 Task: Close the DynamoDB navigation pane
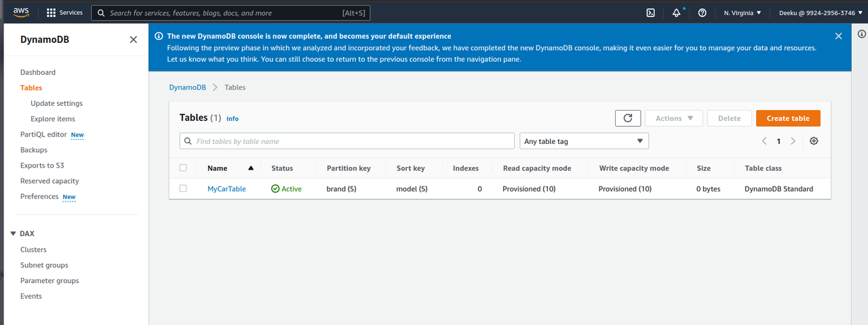click(133, 39)
